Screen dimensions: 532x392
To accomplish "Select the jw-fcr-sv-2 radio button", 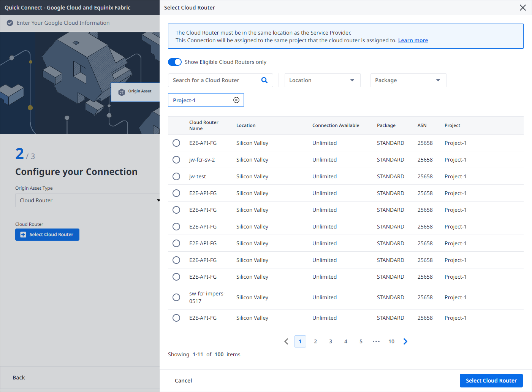I will pyautogui.click(x=176, y=160).
